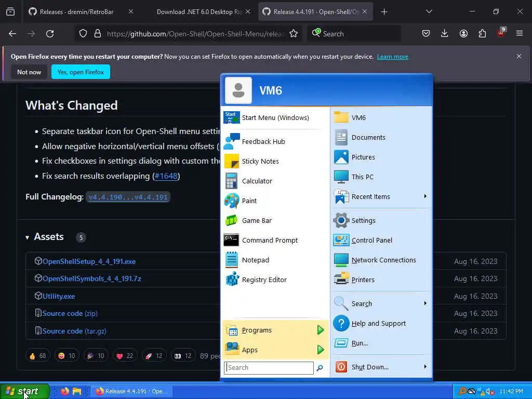Open File Explorer from quick launch bar
The width and height of the screenshot is (532, 399).
point(77,391)
